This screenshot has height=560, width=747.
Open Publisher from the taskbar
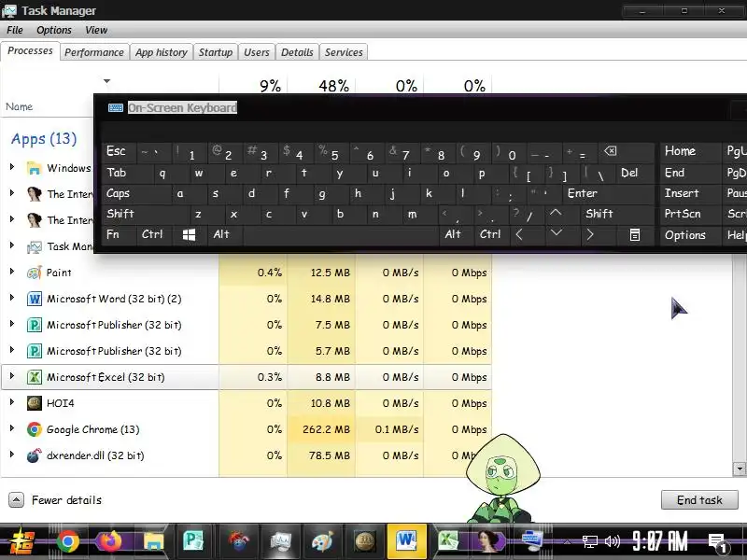194,542
